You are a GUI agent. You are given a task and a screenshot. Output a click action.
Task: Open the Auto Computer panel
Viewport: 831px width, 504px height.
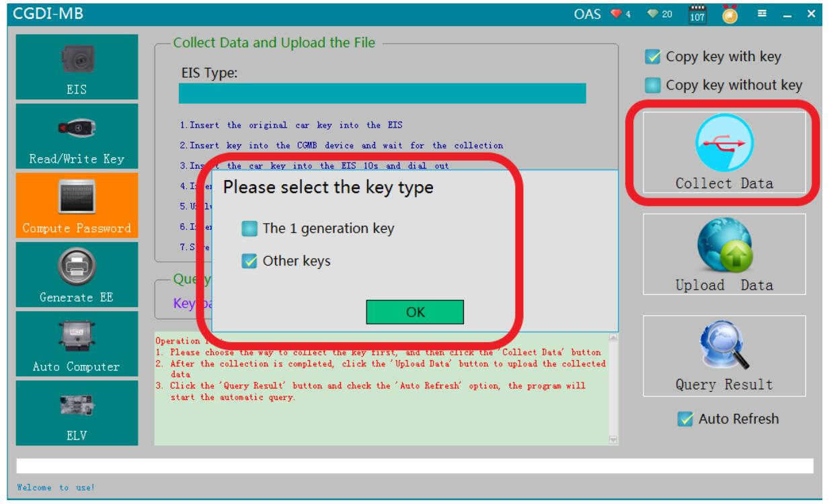click(x=77, y=344)
